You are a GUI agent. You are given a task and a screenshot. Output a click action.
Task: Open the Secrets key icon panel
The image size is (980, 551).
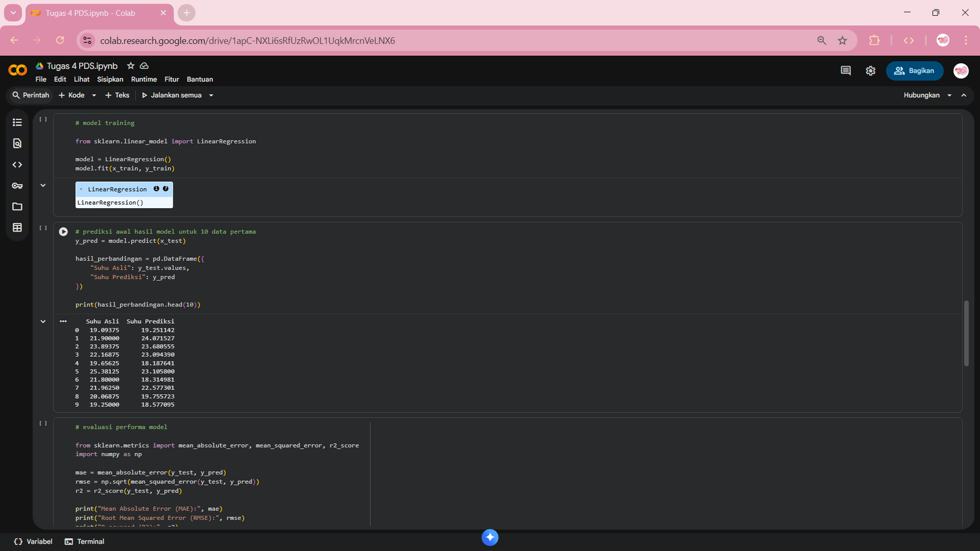click(x=17, y=186)
